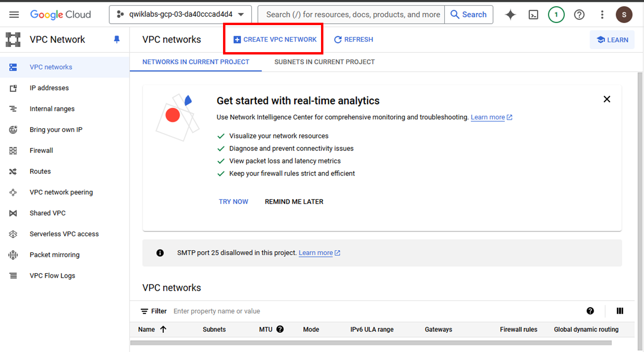The width and height of the screenshot is (644, 352).
Task: Open Serverless VPC access page
Action: (65, 234)
